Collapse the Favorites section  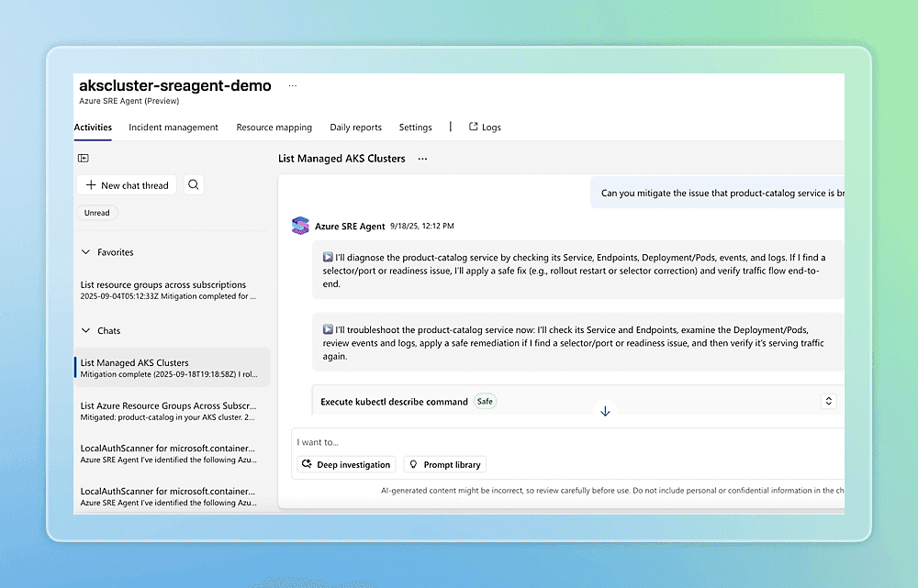tap(84, 251)
